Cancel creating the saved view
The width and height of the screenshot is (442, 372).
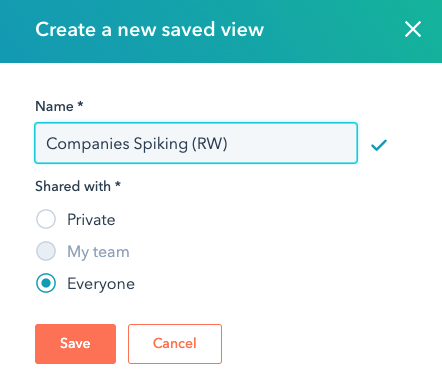(175, 344)
